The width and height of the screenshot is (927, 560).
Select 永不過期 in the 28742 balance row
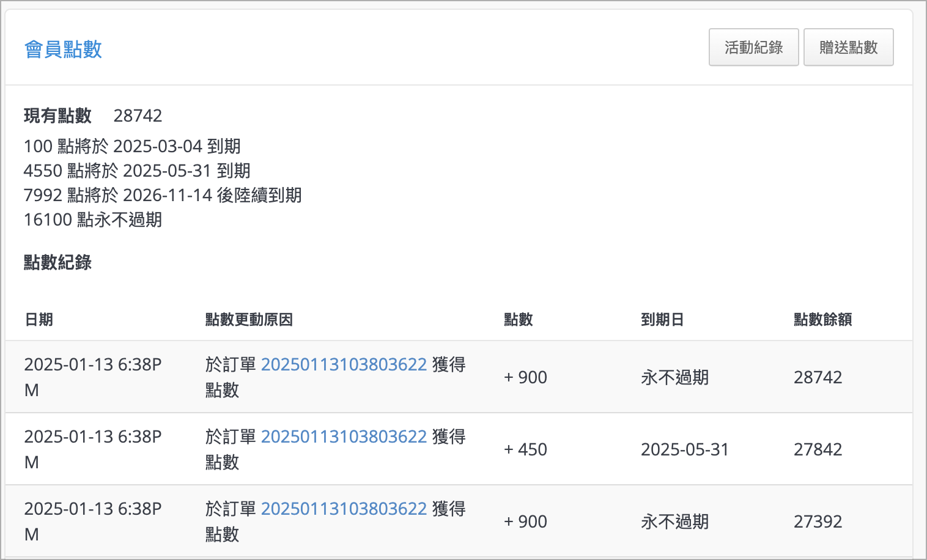click(x=675, y=377)
